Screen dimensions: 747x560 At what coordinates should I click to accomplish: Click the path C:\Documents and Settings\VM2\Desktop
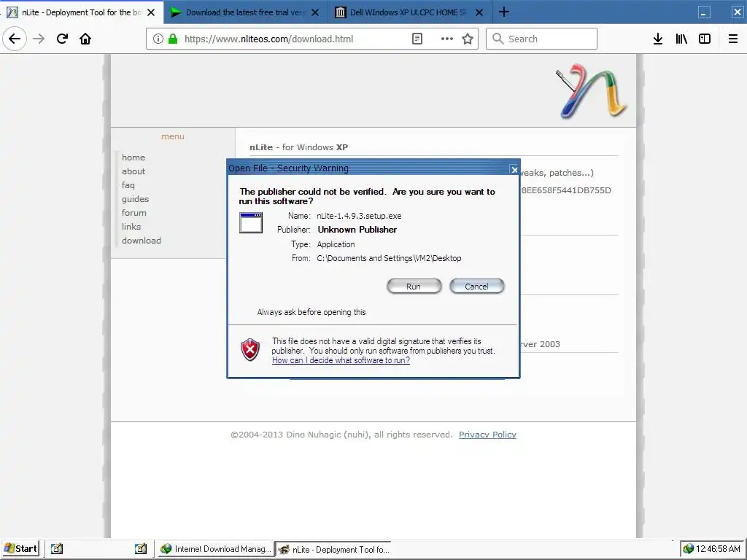coord(390,258)
